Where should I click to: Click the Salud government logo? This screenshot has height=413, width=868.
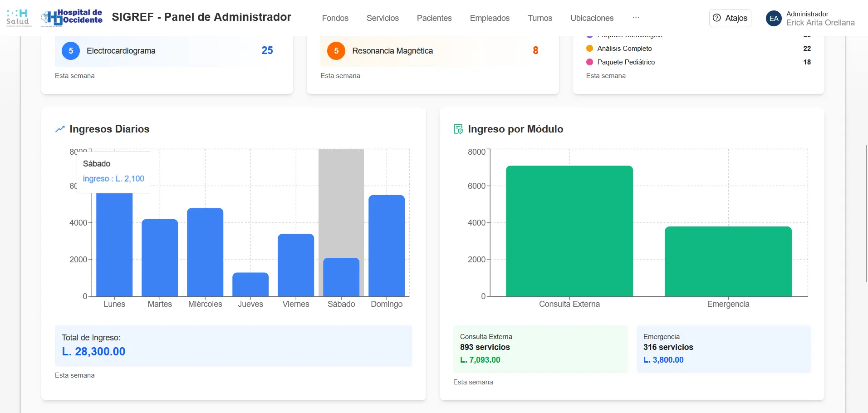click(x=18, y=17)
